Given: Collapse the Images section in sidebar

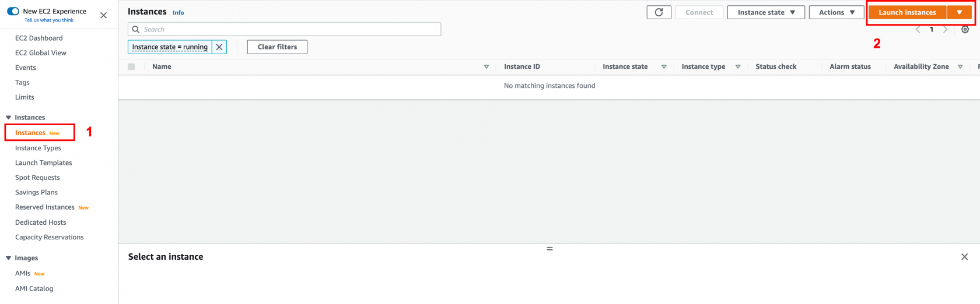Looking at the screenshot, I should 8,258.
